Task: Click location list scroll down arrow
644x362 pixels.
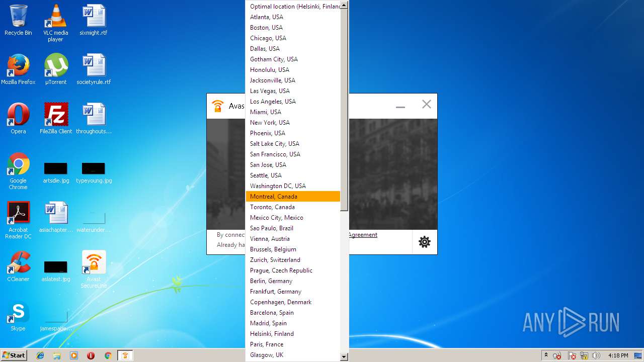Action: [344, 356]
